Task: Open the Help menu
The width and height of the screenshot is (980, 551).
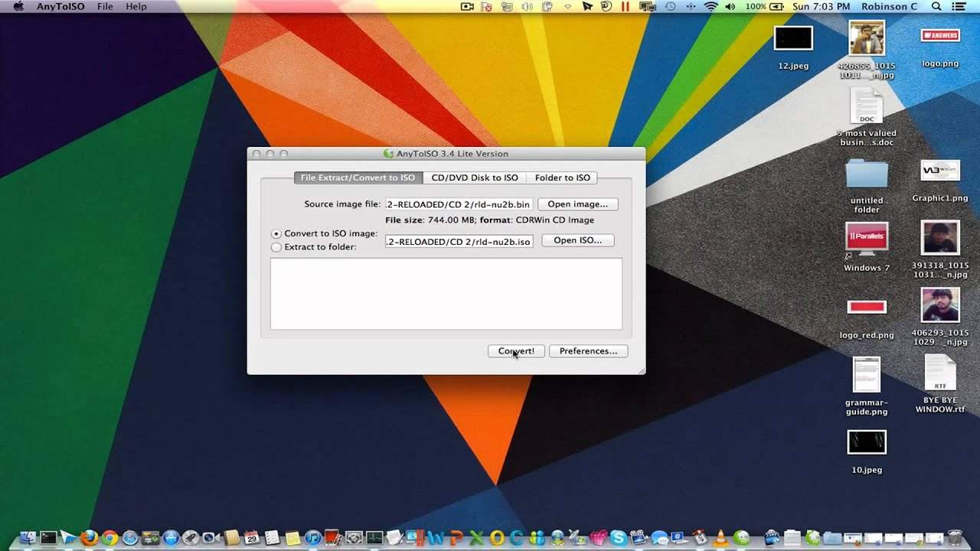Action: pyautogui.click(x=136, y=6)
